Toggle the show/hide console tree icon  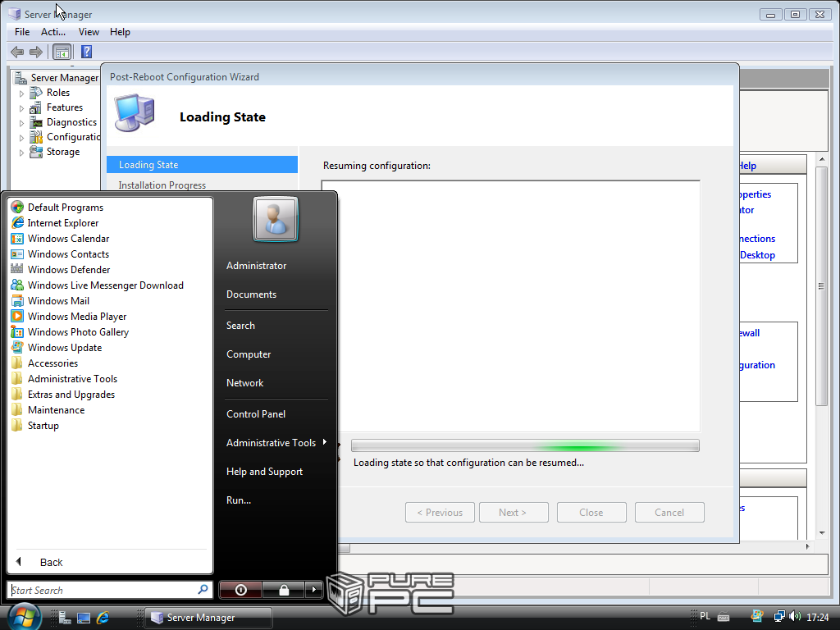point(62,52)
